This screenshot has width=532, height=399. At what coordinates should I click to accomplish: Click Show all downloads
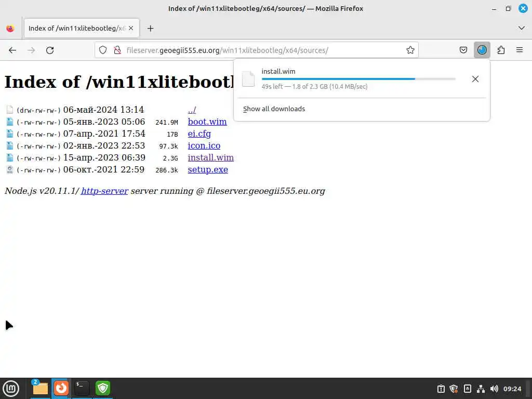pos(274,109)
